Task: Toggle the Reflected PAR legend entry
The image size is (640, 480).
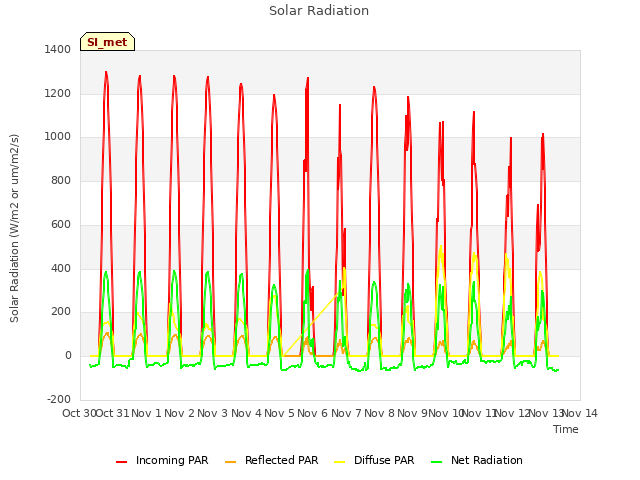Action: tap(271, 460)
